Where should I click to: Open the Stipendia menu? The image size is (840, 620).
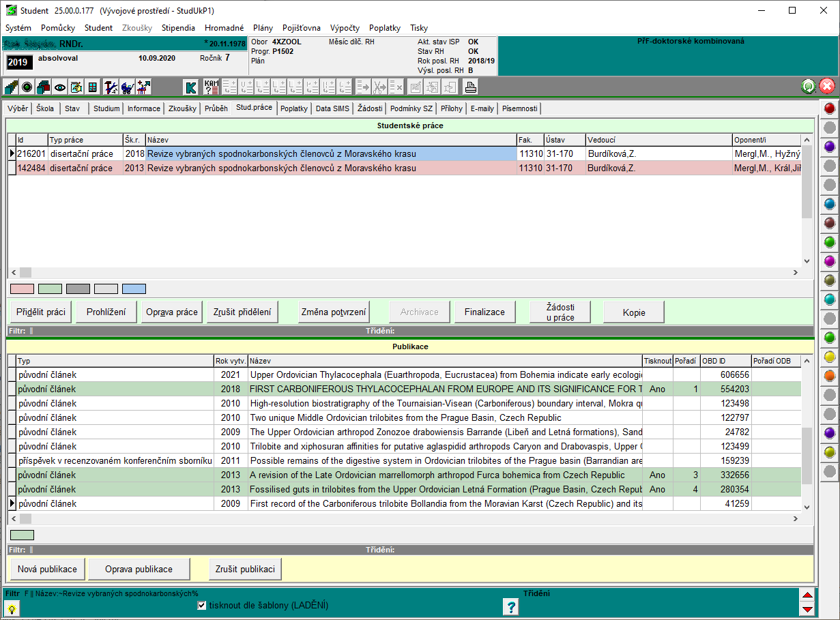click(178, 28)
